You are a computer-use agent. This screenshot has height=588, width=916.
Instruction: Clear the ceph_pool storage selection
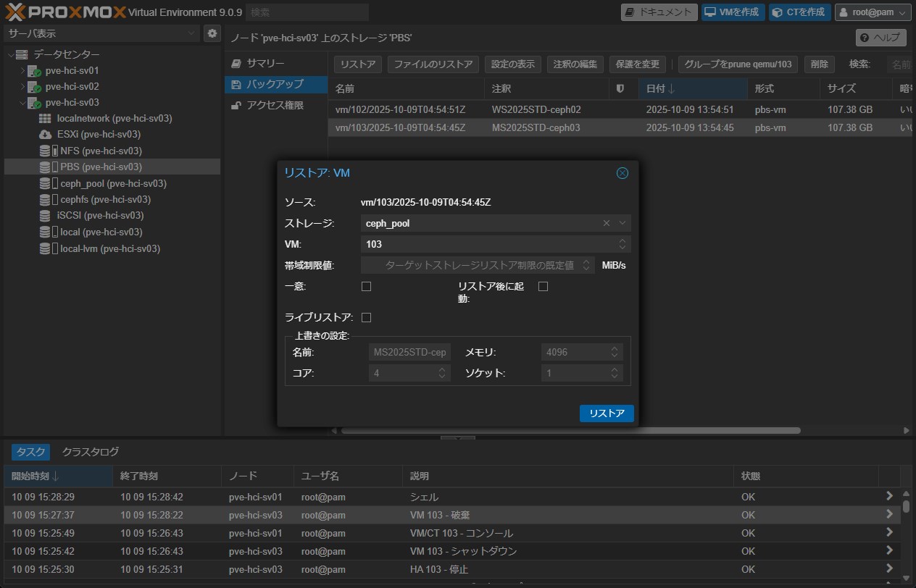[607, 223]
